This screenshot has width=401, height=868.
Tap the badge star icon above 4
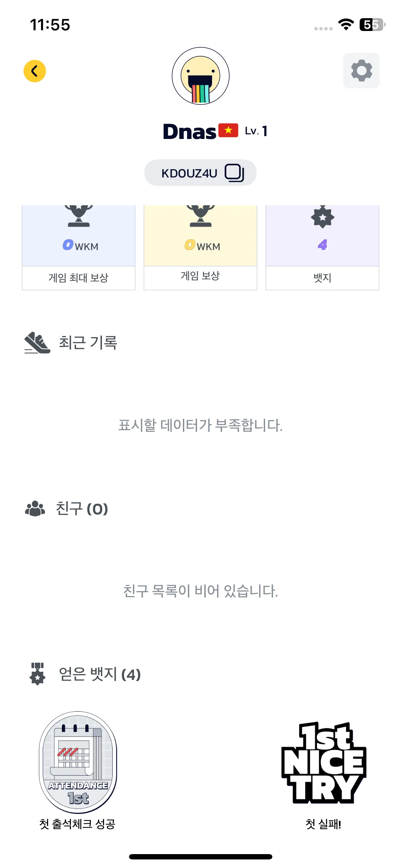[x=322, y=217]
